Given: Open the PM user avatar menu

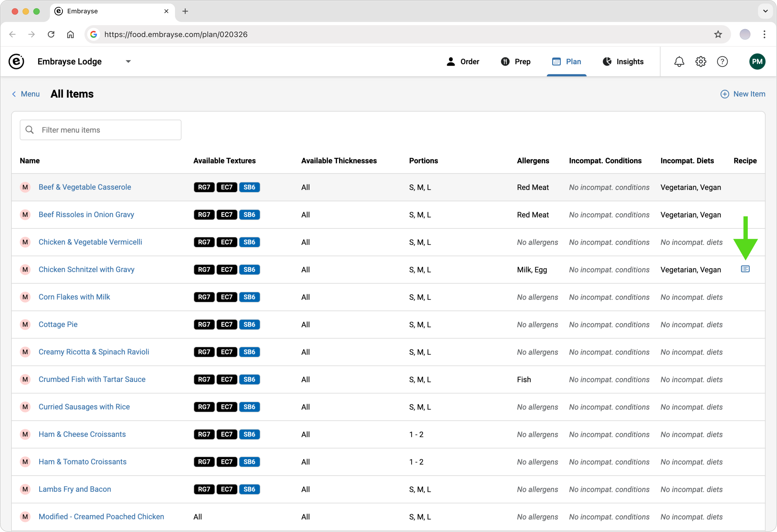Looking at the screenshot, I should 757,62.
